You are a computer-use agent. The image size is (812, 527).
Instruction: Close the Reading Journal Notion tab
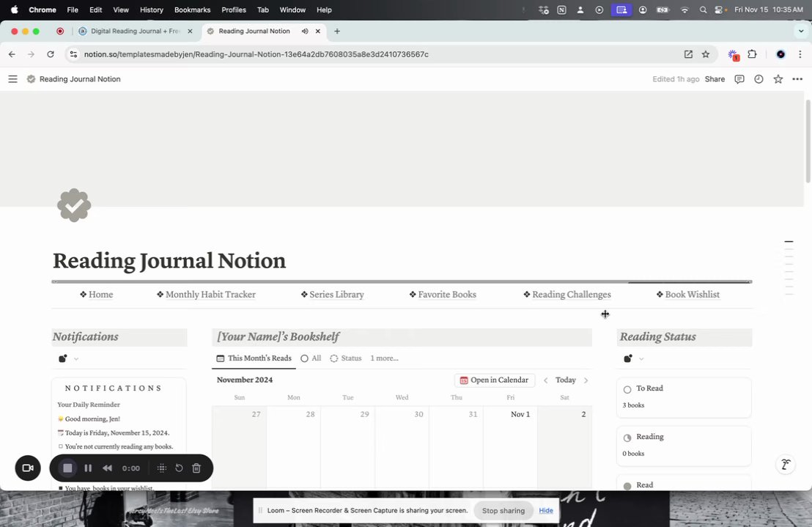[x=318, y=31]
